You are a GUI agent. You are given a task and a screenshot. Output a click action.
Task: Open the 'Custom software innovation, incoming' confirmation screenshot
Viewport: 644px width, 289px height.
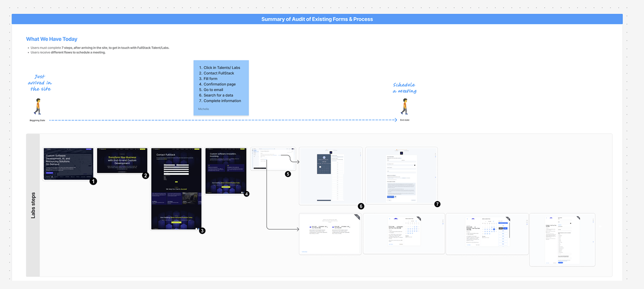click(x=225, y=170)
